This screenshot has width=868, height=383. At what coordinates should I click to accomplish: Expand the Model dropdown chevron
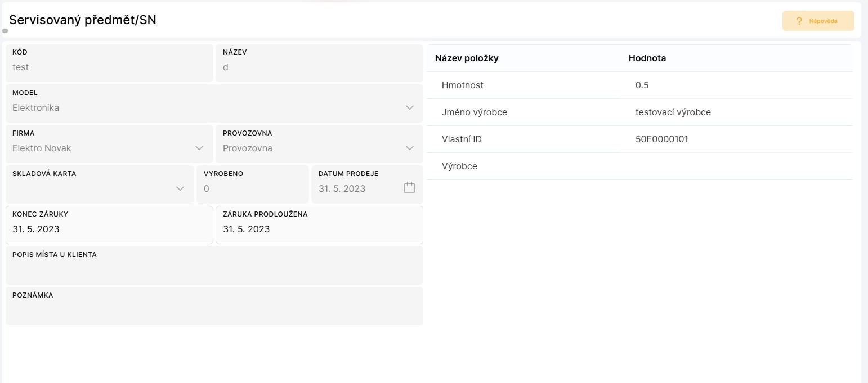tap(410, 107)
